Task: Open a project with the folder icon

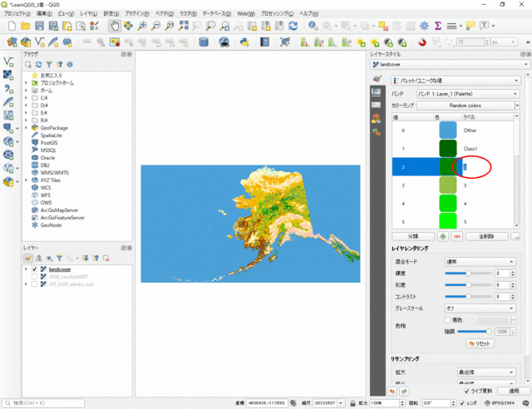Action: pos(26,26)
